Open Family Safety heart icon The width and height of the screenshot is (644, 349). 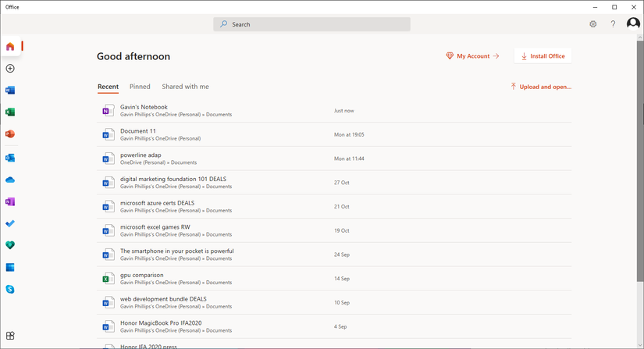[10, 245]
